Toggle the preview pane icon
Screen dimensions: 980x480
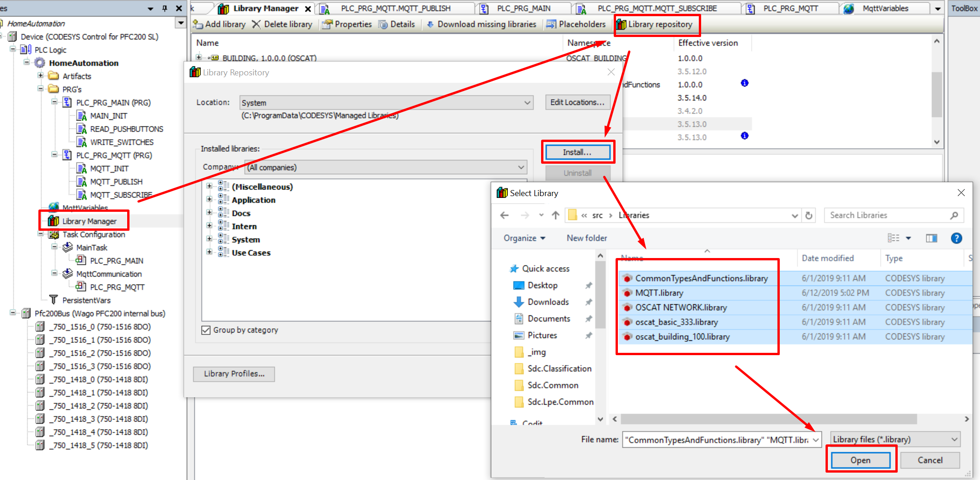931,238
